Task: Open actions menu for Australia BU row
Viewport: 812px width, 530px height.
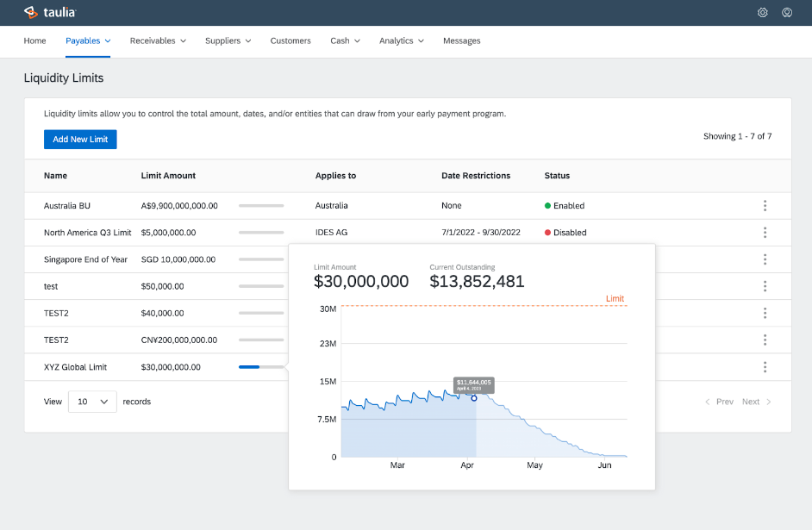Action: point(765,206)
